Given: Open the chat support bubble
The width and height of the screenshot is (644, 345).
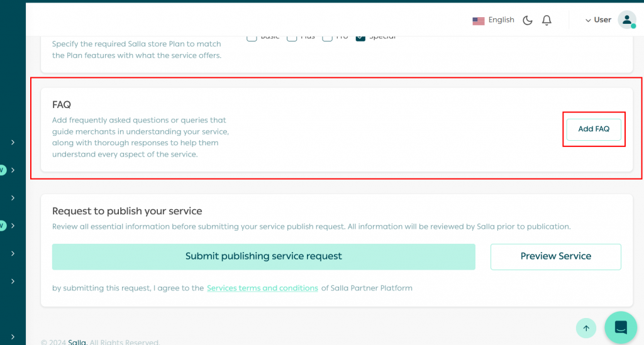Looking at the screenshot, I should [620, 327].
